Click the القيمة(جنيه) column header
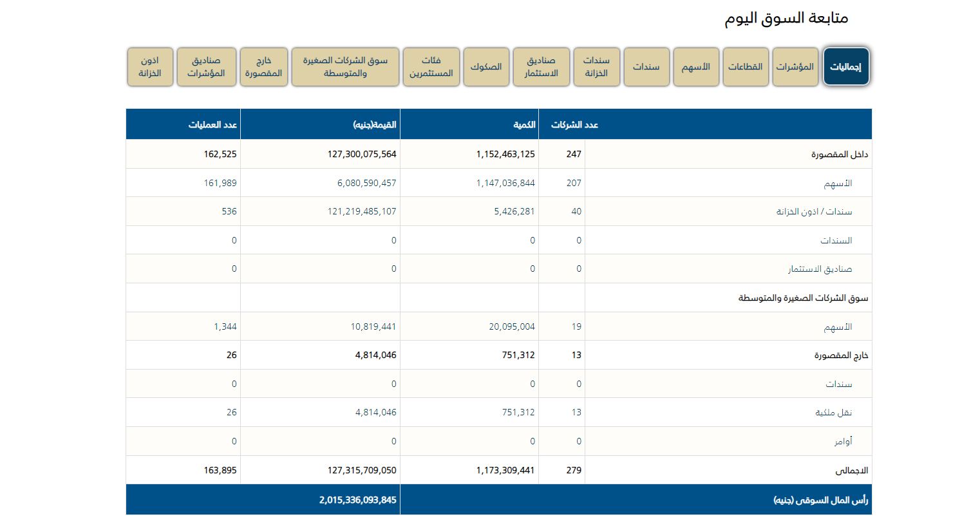Screen dimensions: 980x519 pos(375,125)
